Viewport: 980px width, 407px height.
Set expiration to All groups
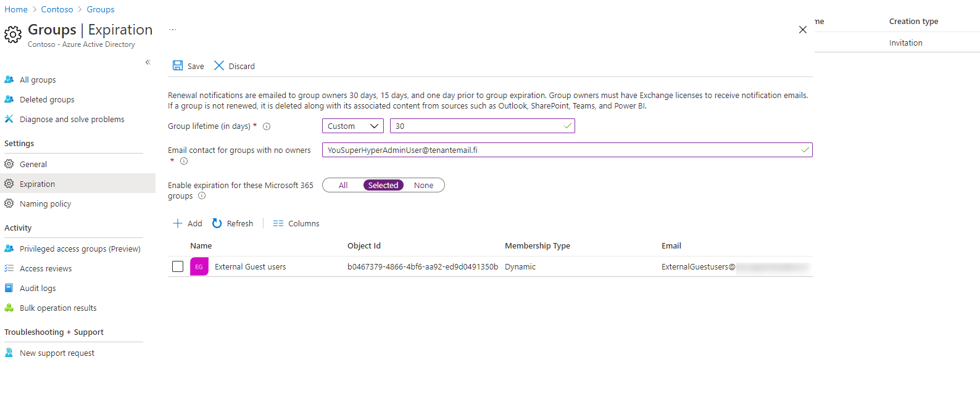343,185
